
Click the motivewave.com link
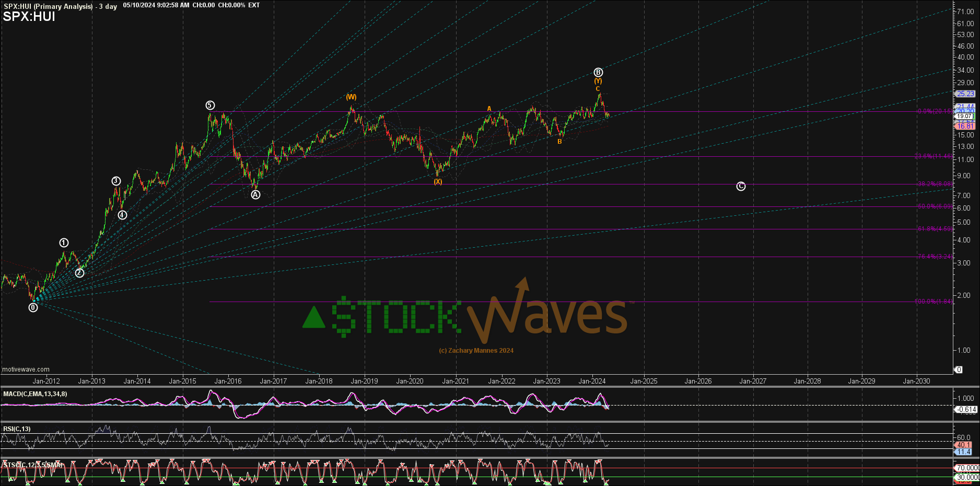(26, 369)
